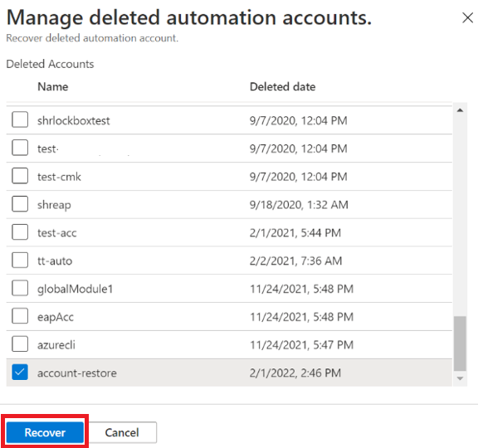Click the scrollbar down arrow
The width and height of the screenshot is (483, 448).
pyautogui.click(x=460, y=378)
